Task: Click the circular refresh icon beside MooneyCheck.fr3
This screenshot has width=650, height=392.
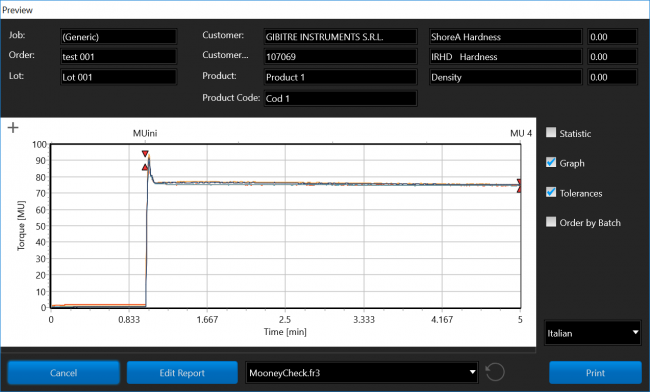Action: (x=495, y=372)
